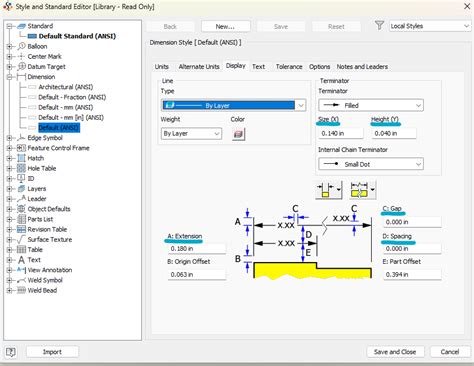Open the line Color picker button
The width and height of the screenshot is (474, 366).
pyautogui.click(x=238, y=134)
